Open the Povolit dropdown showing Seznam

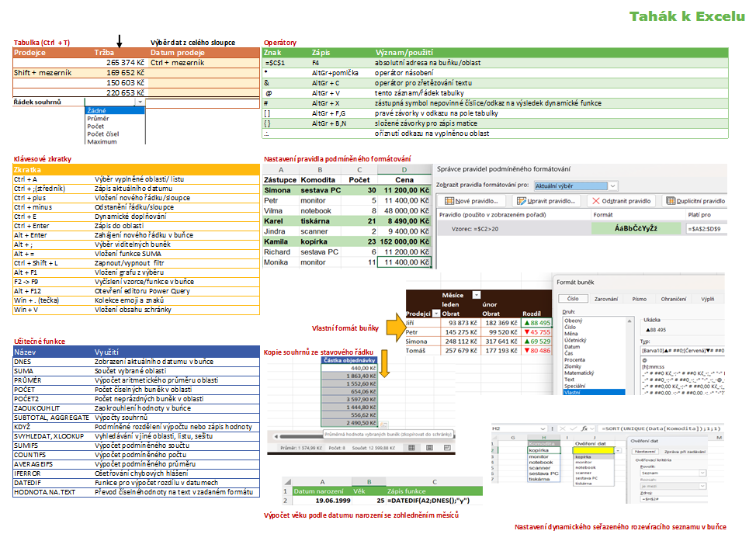point(702,473)
